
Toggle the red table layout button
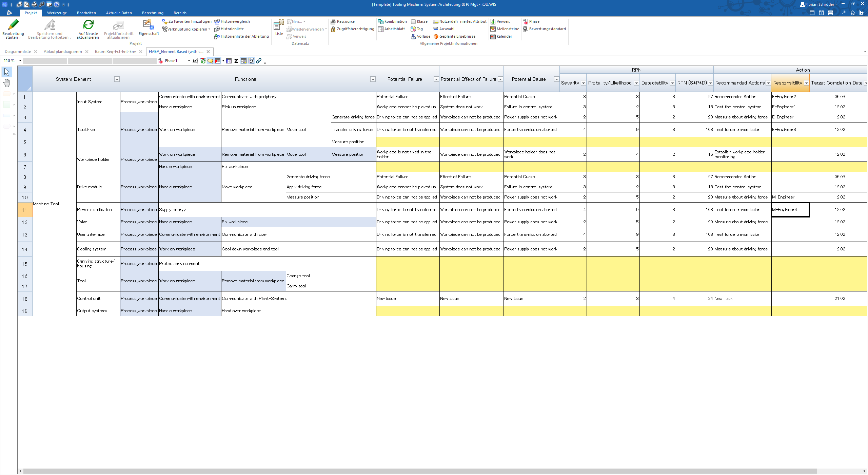(x=218, y=61)
